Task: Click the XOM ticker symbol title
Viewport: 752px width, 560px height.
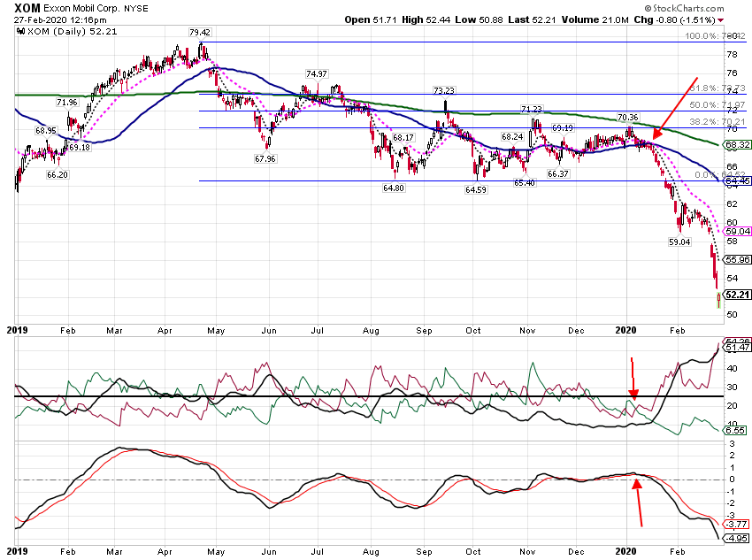Action: (x=27, y=8)
